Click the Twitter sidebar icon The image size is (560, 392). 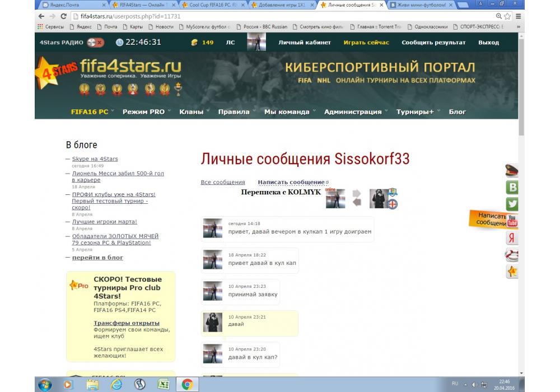(512, 204)
